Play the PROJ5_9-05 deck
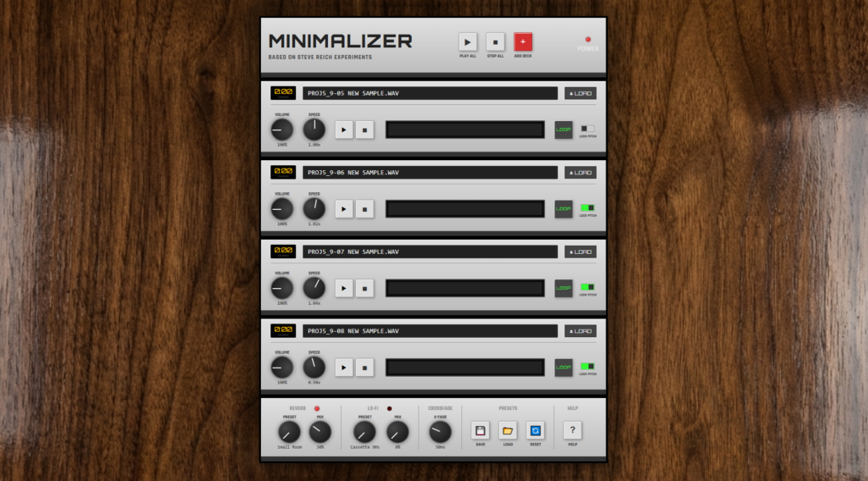 pyautogui.click(x=343, y=129)
